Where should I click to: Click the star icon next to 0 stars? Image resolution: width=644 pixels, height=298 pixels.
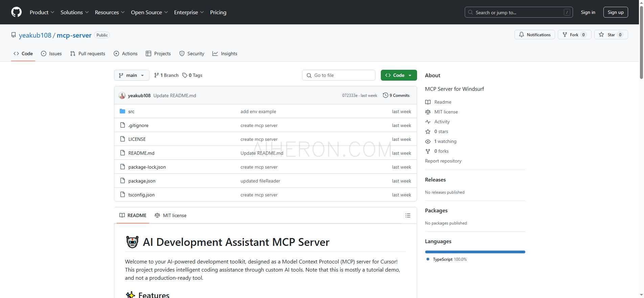click(x=428, y=131)
